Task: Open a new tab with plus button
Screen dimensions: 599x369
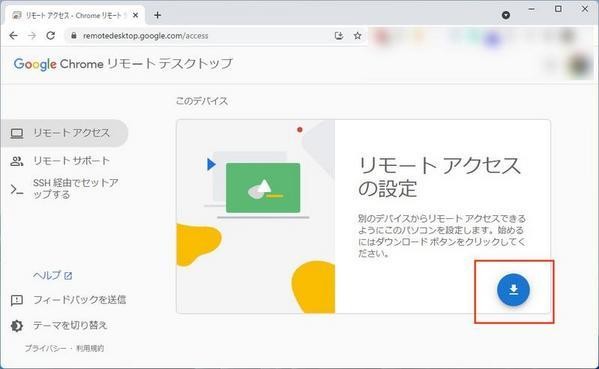Action: [157, 15]
